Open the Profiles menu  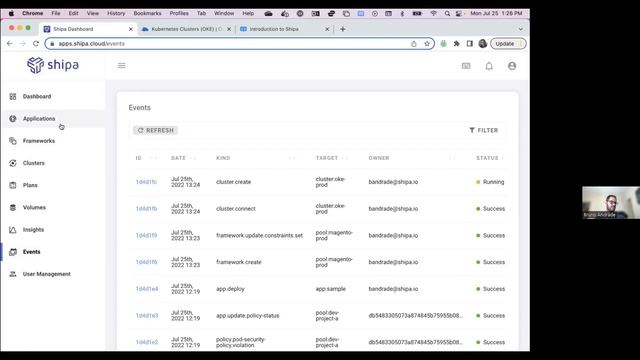point(179,13)
